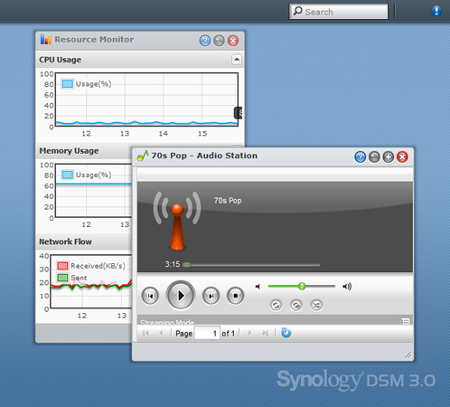Image resolution: width=450 pixels, height=407 pixels.
Task: Open Resource Monitor help icon
Action: pyautogui.click(x=205, y=41)
